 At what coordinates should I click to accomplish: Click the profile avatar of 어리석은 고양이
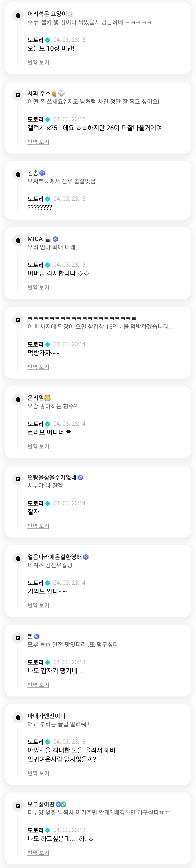pos(18,15)
